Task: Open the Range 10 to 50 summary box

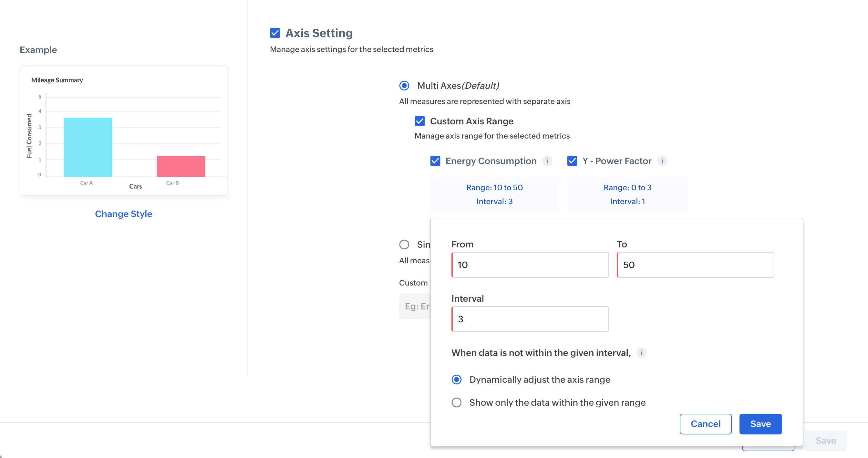Action: pos(494,194)
